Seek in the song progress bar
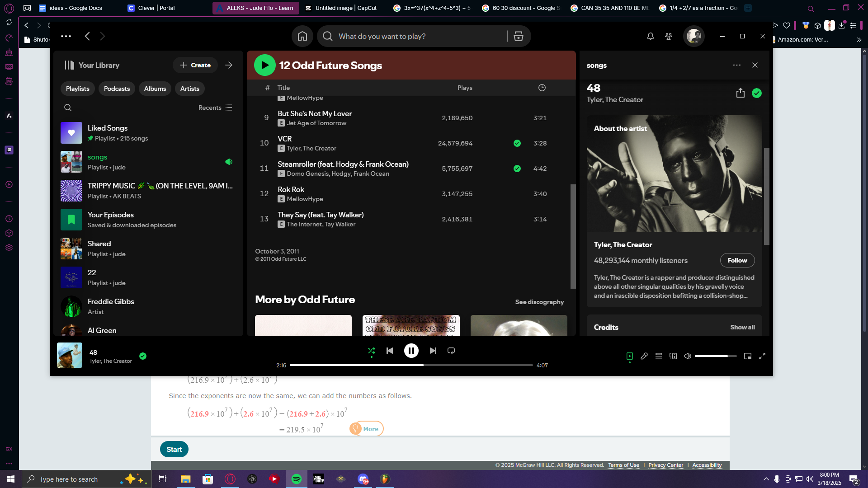868x488 pixels. coord(411,365)
